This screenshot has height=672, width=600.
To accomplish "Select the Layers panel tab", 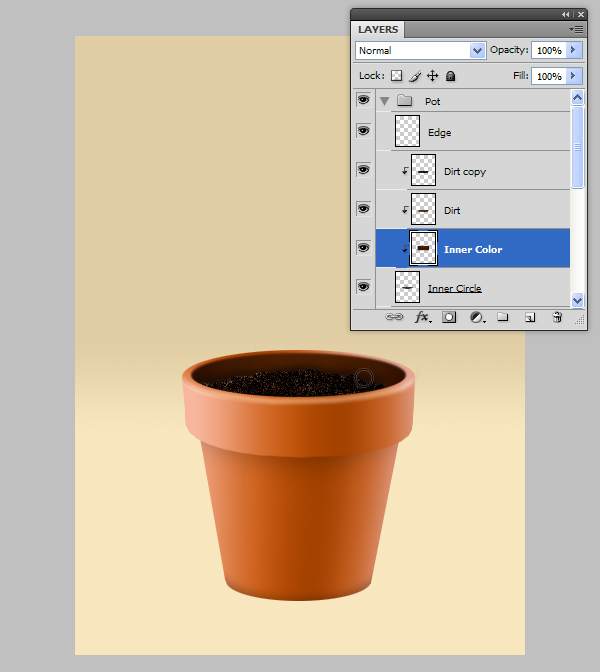I will pyautogui.click(x=378, y=30).
